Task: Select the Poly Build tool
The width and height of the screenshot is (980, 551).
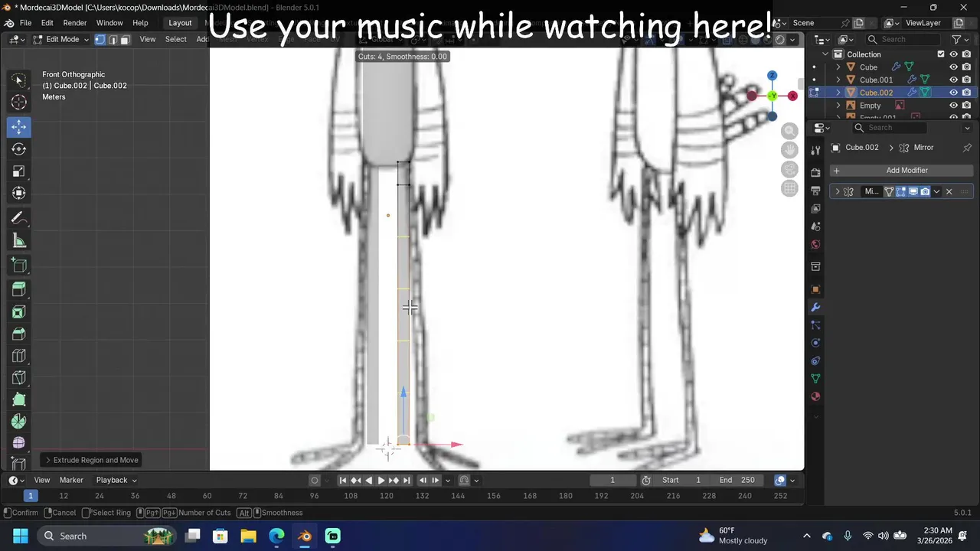Action: coord(19,399)
